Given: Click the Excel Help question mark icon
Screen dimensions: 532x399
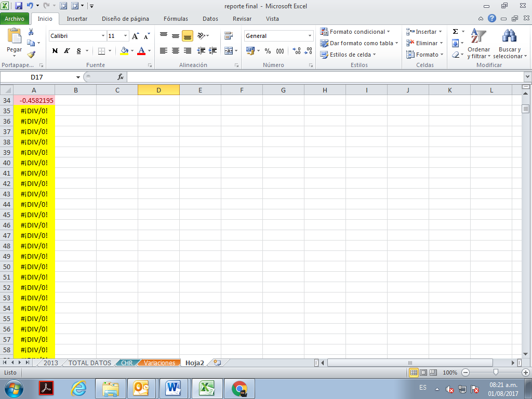Looking at the screenshot, I should (492, 18).
